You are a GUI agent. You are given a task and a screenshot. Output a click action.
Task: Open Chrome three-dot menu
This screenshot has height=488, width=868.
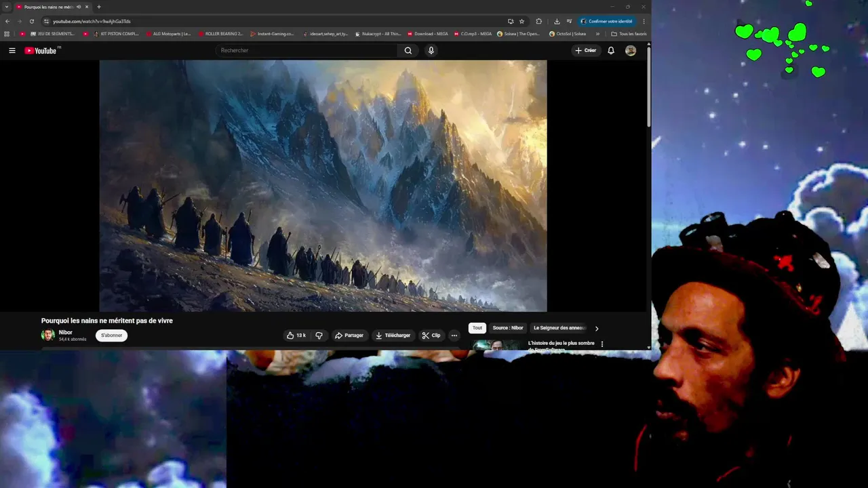tap(644, 21)
